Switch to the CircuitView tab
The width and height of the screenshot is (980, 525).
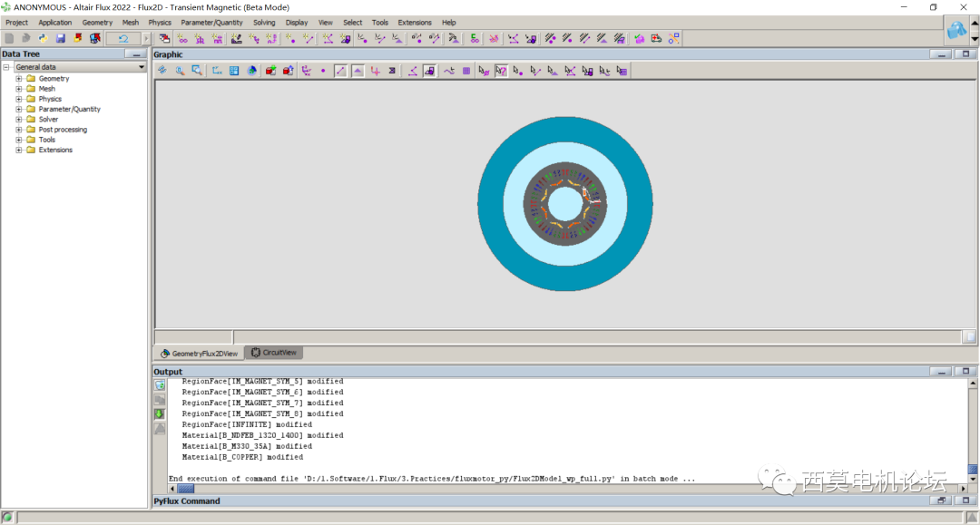pyautogui.click(x=273, y=353)
